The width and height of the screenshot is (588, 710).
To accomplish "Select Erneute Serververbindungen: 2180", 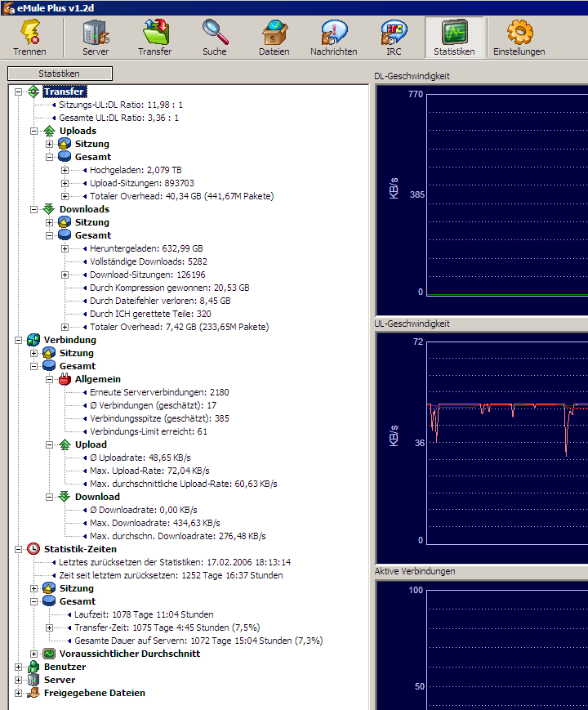I will (x=159, y=392).
